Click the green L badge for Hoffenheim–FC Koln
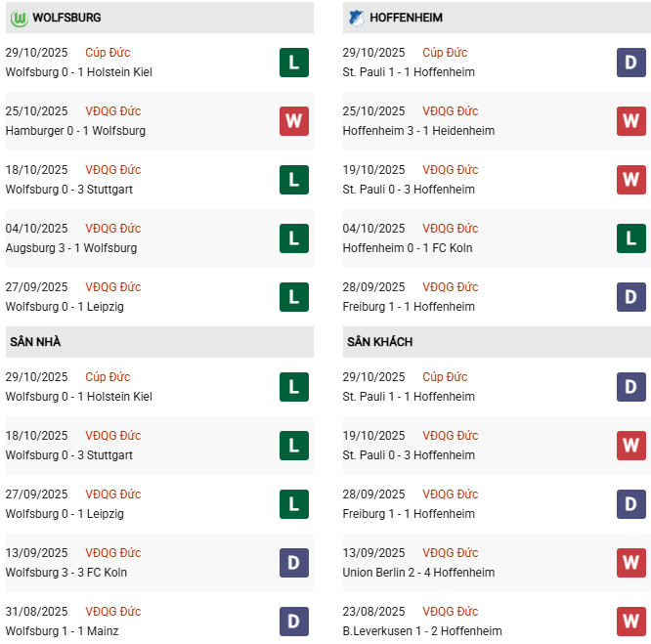This screenshot has width=651, height=644. pyautogui.click(x=630, y=238)
